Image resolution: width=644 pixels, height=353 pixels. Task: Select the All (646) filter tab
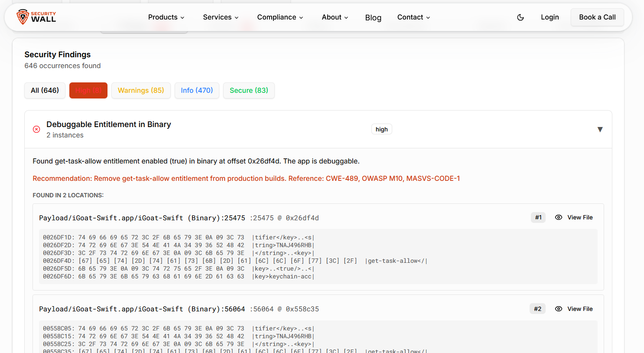pyautogui.click(x=45, y=90)
